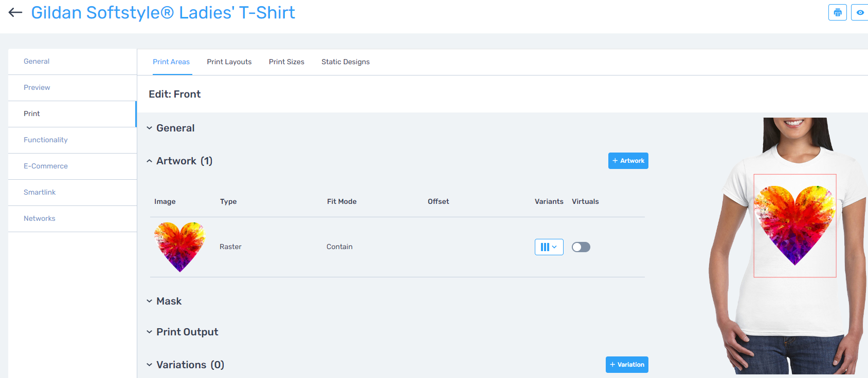This screenshot has height=378, width=868.
Task: Expand the Print Output section
Action: (149, 332)
